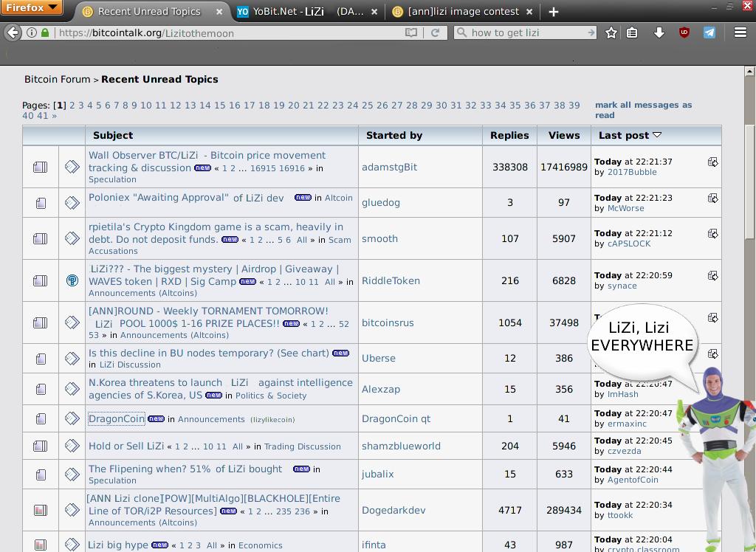Open the hamburger menu icon
This screenshot has width=756, height=552.
(740, 32)
